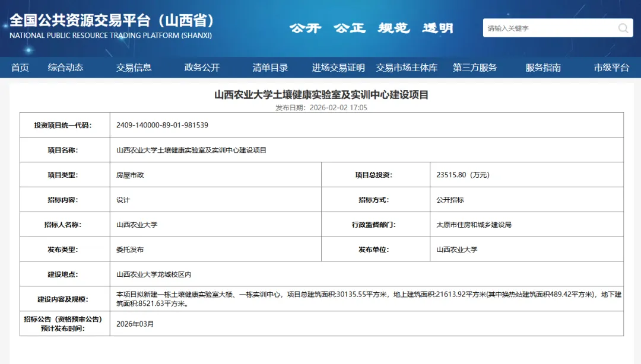Image resolution: width=641 pixels, height=364 pixels.
Task: Open the 首页 menu item
Action: coord(20,68)
